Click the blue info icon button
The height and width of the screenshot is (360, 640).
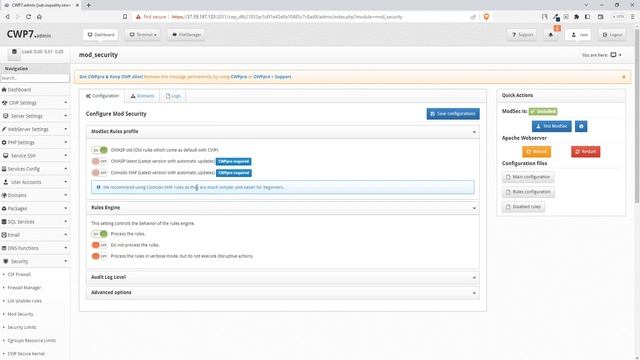[581, 127]
